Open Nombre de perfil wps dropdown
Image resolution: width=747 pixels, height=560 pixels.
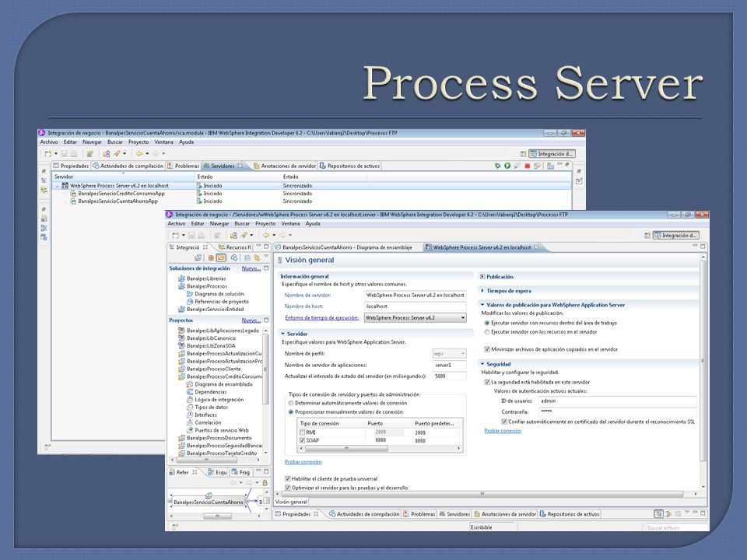point(449,353)
